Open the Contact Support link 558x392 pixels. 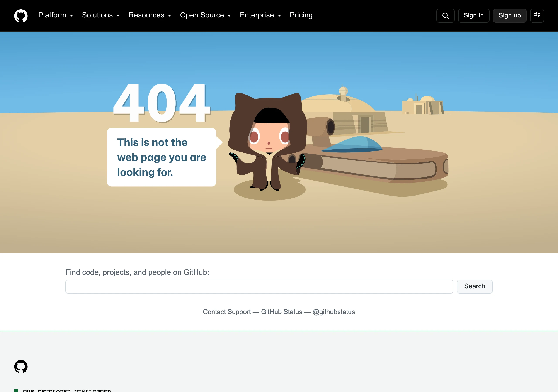(x=227, y=312)
